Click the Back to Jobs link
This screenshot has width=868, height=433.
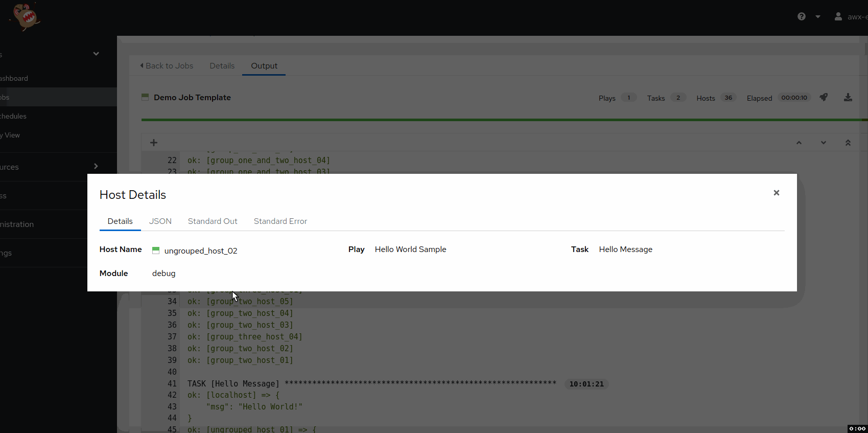[167, 66]
